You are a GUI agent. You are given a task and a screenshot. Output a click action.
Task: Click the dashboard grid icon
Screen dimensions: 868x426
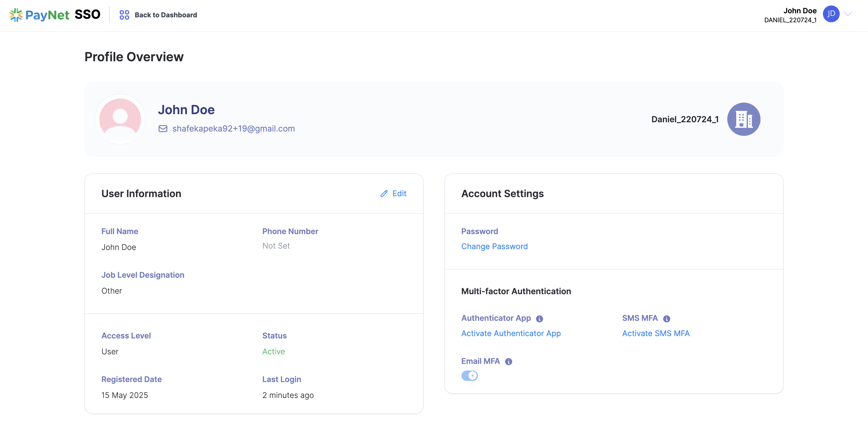click(x=124, y=15)
